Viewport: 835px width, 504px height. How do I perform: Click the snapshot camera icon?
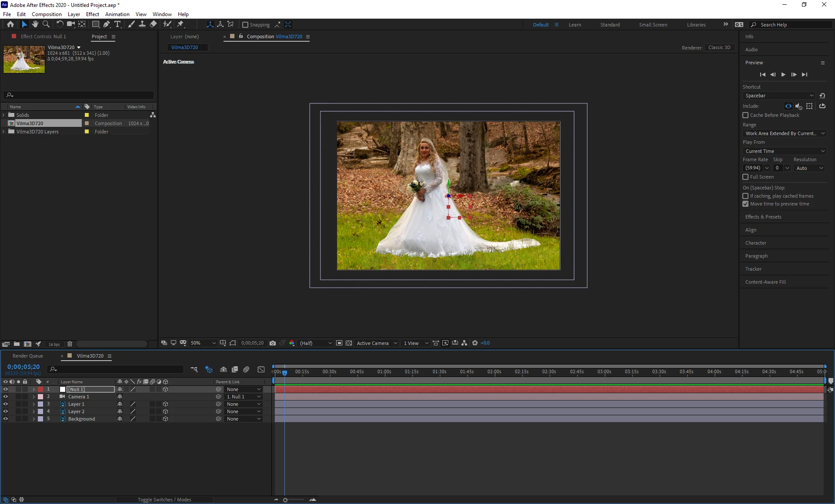(x=273, y=343)
